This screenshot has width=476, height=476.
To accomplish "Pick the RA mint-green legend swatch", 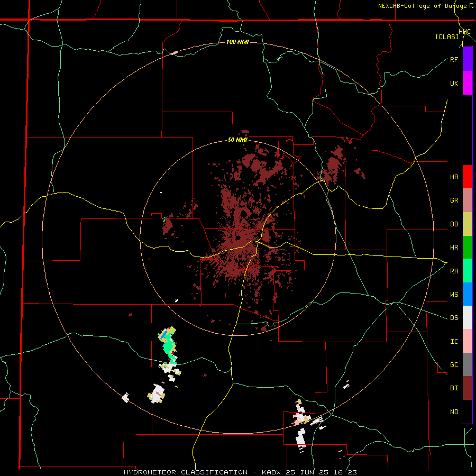I will pos(467,270).
